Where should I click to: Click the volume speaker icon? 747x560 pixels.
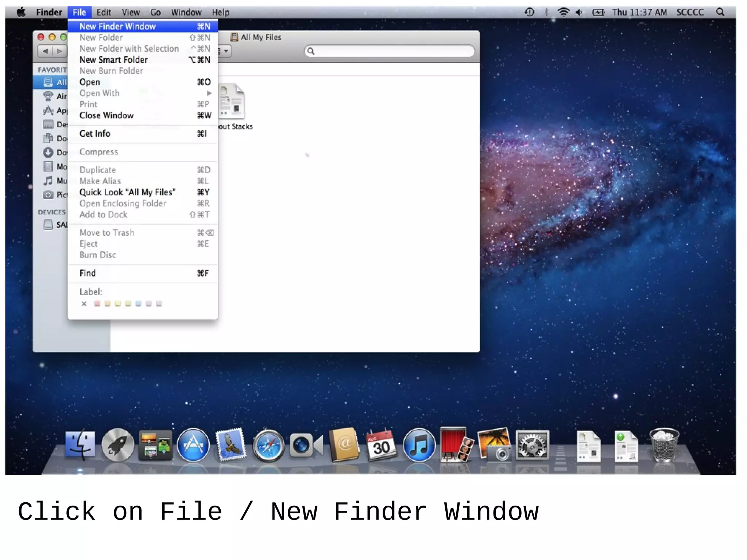pos(579,12)
